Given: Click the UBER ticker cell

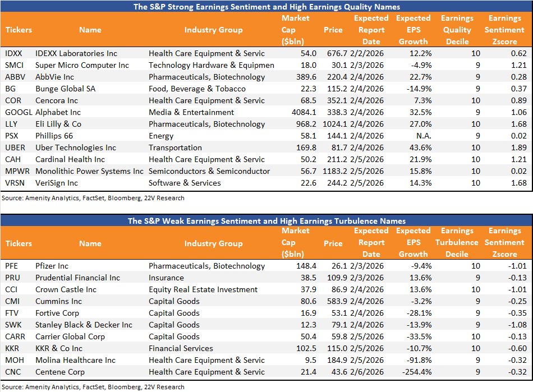Looking at the screenshot, I should [15, 147].
